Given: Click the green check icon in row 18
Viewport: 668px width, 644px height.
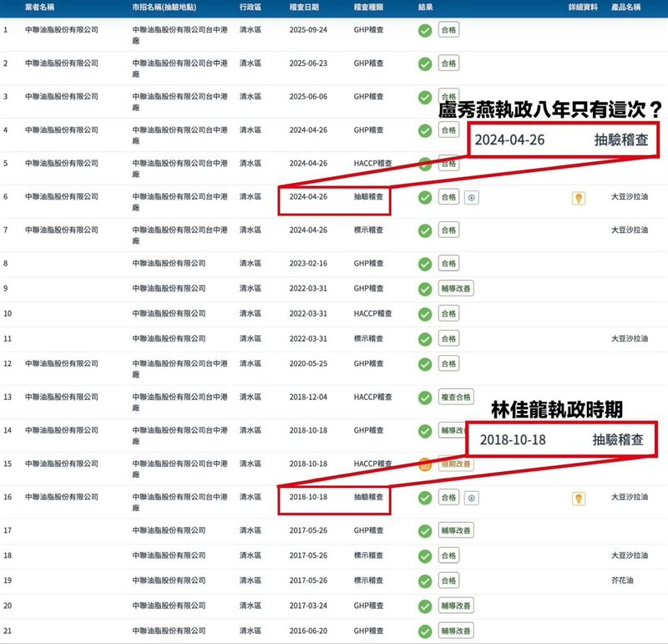Looking at the screenshot, I should point(425,556).
